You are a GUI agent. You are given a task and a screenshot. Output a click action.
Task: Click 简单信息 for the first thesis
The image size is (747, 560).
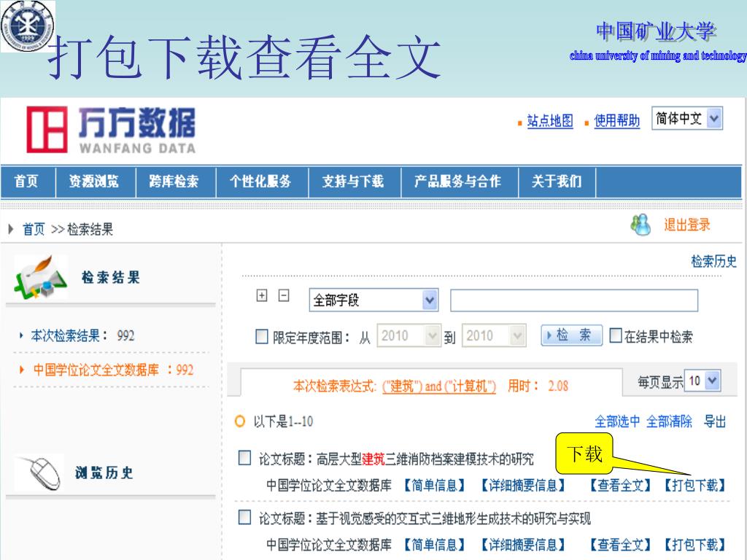click(x=435, y=485)
